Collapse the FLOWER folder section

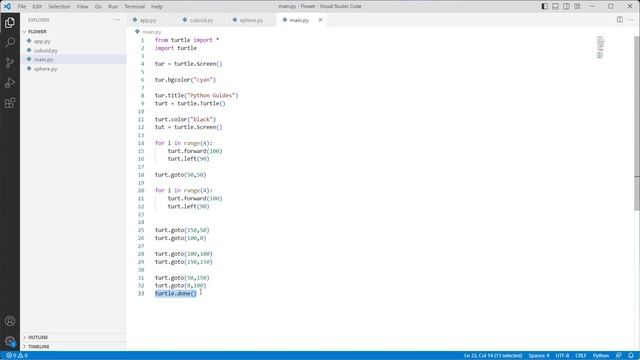(x=73, y=31)
